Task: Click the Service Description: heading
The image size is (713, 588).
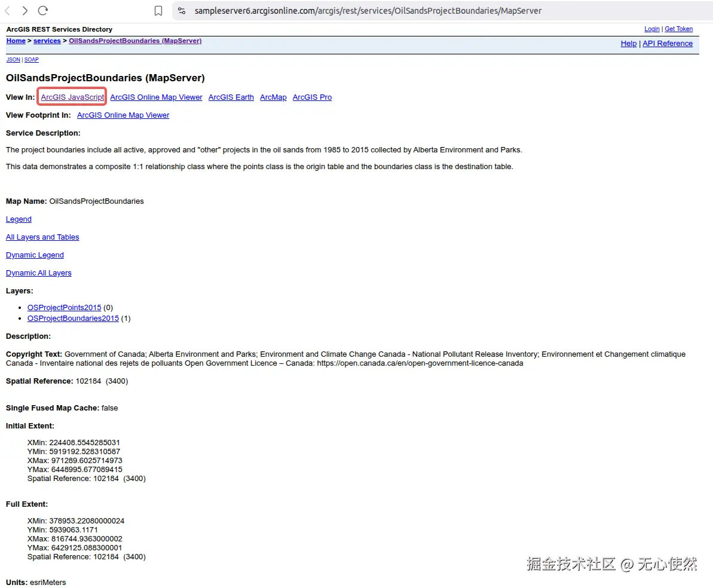Action: tap(43, 133)
